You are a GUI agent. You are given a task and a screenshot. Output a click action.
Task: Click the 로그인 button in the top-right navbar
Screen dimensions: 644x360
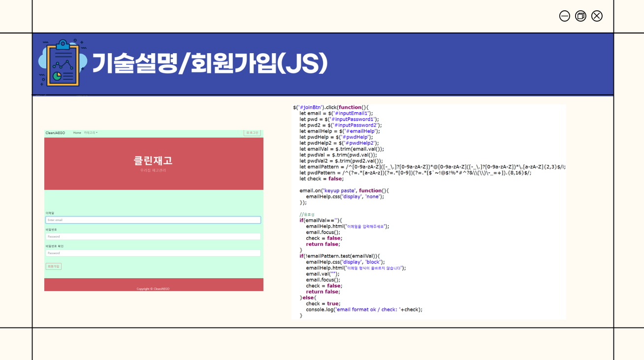coord(252,133)
